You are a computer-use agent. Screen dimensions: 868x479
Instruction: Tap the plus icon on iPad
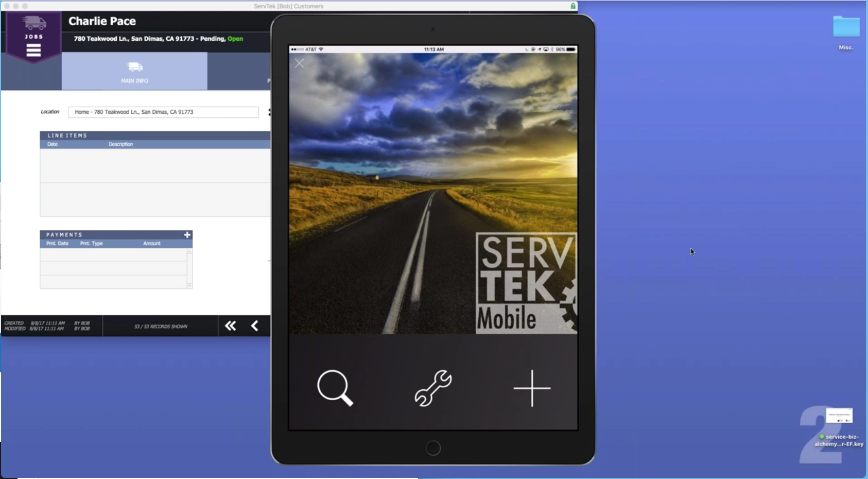click(x=532, y=388)
